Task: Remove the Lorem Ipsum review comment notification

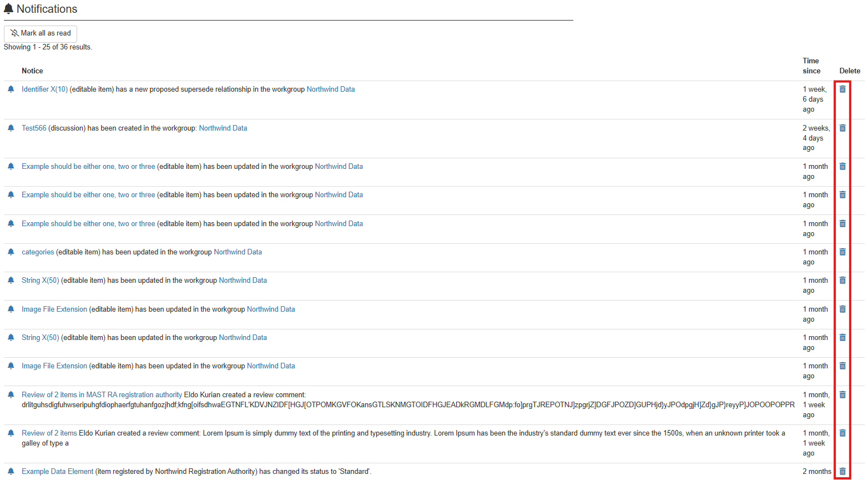Action: point(842,433)
